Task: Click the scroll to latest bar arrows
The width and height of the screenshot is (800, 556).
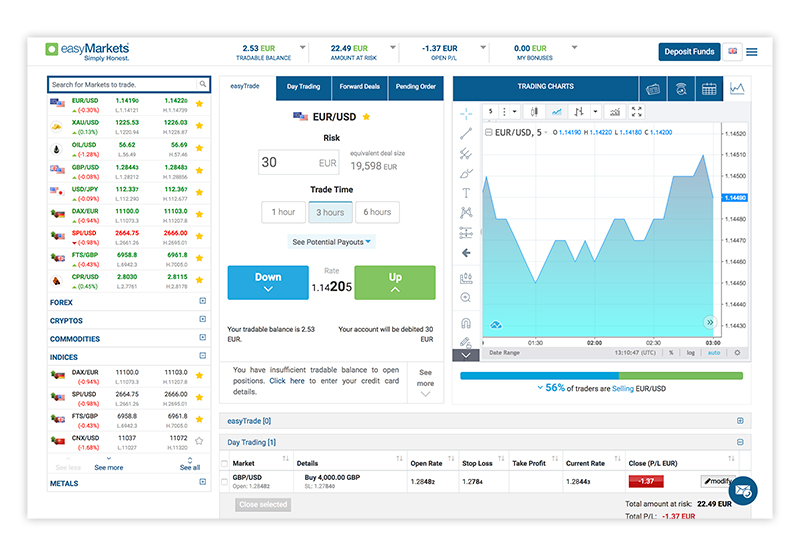Action: coord(710,322)
